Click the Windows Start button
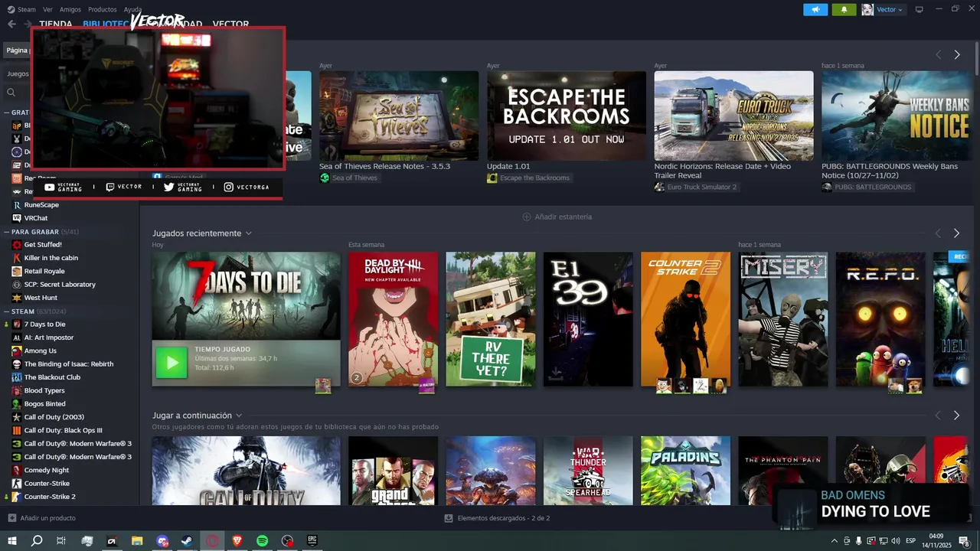The height and width of the screenshot is (551, 980). [x=11, y=541]
